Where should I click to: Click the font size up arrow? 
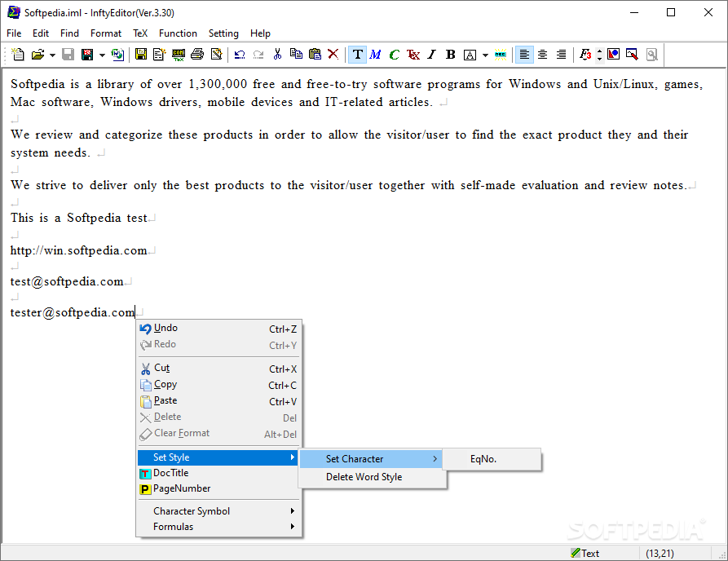[x=599, y=51]
